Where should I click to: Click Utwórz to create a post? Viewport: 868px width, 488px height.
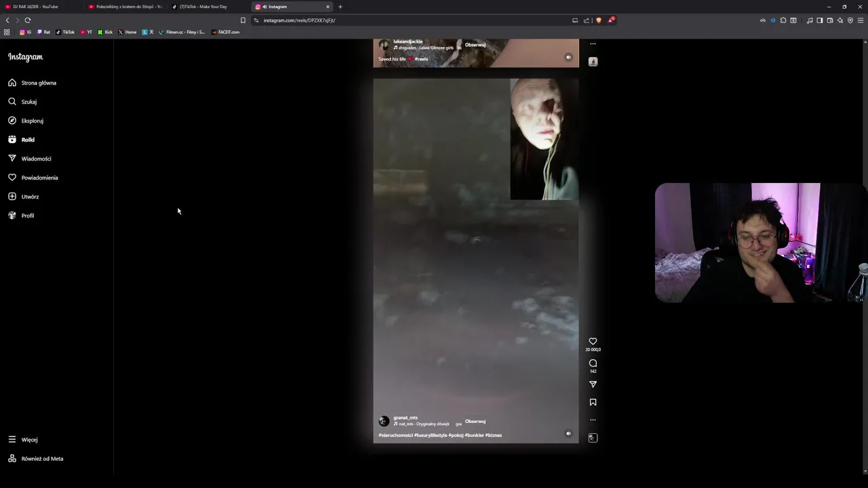pyautogui.click(x=24, y=197)
